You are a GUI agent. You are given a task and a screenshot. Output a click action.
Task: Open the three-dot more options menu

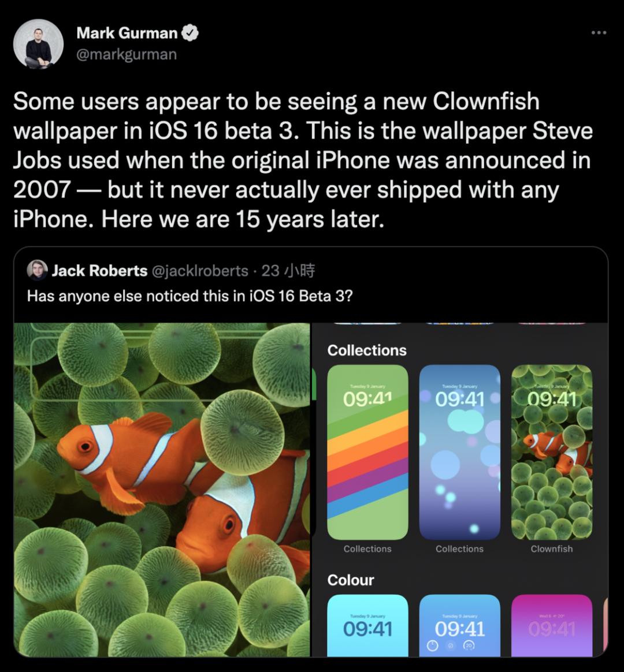(x=599, y=32)
